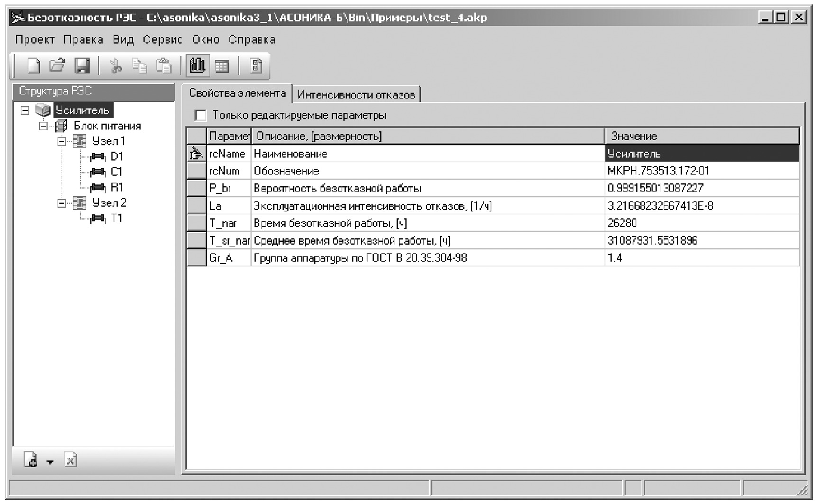
Task: Click the Узел 1 node icon
Action: (x=80, y=141)
